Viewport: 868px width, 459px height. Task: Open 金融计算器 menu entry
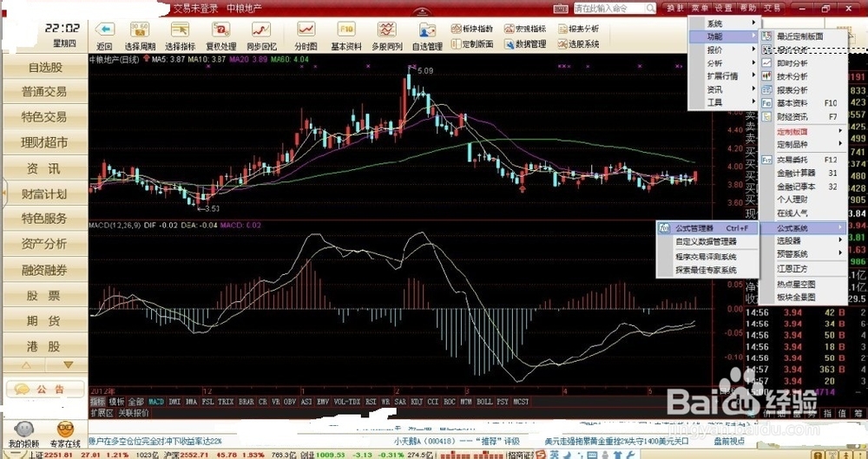(x=803, y=174)
